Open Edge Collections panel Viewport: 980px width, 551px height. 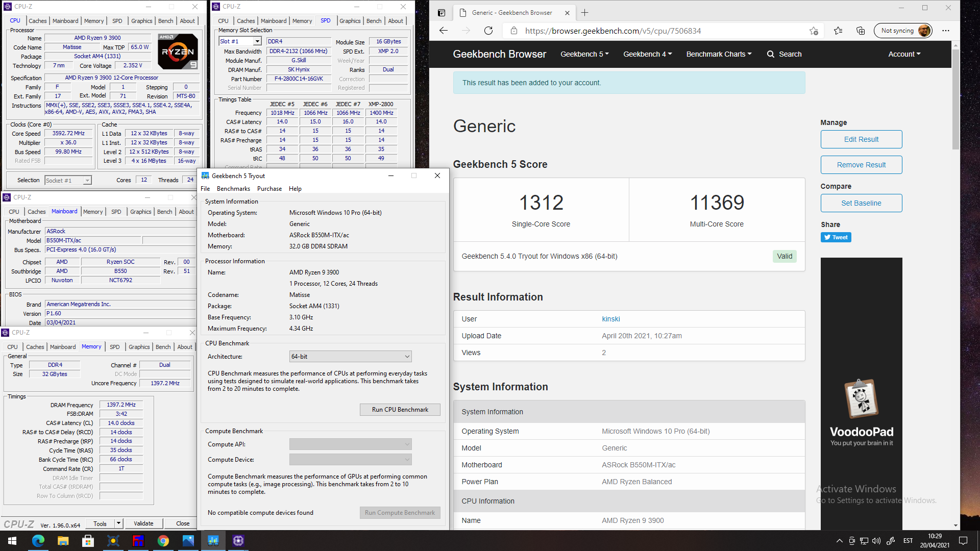coord(861,31)
